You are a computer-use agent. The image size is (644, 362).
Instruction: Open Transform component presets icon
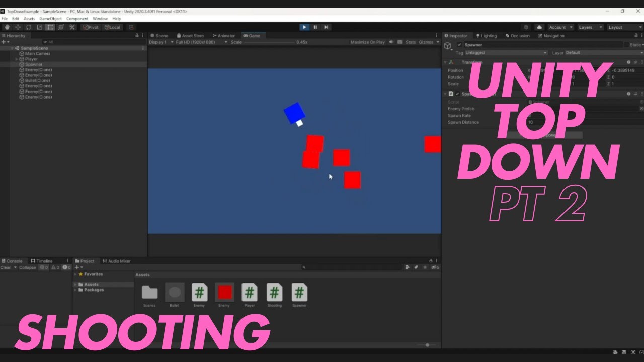pos(635,62)
